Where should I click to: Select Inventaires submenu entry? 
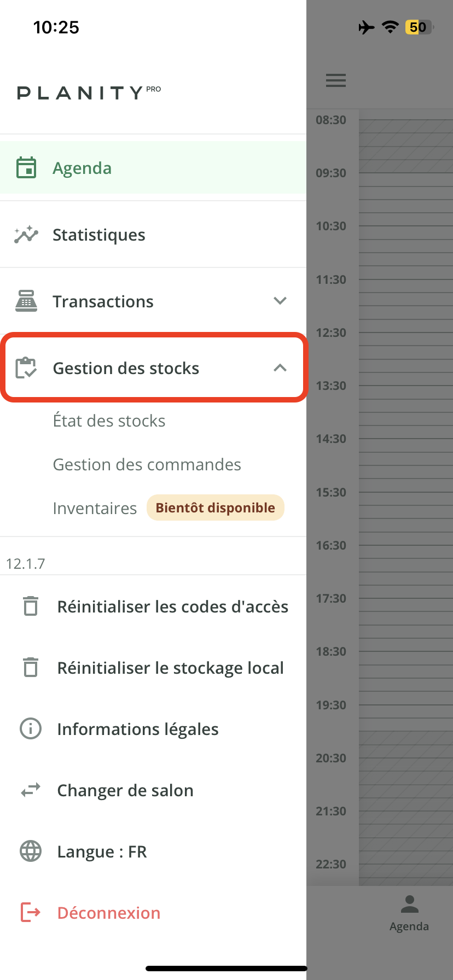pos(95,509)
